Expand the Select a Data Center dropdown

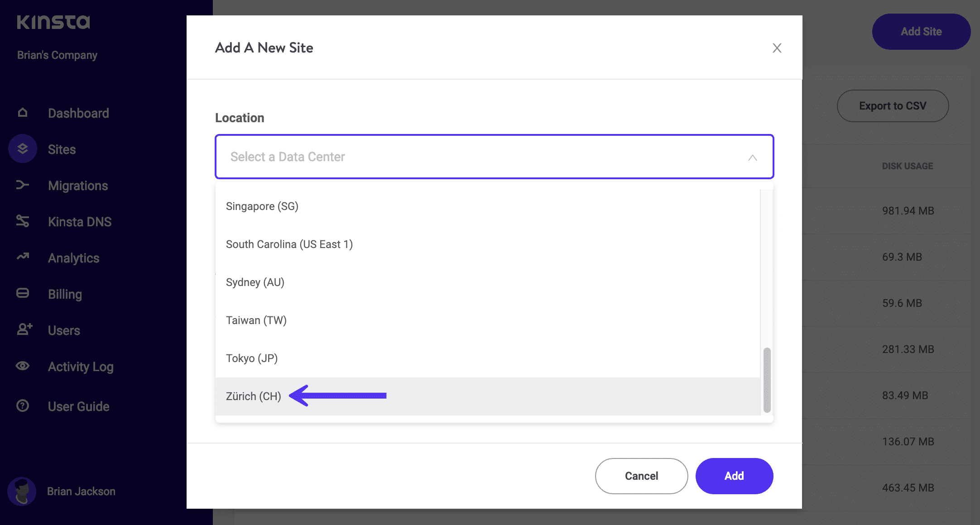(x=495, y=156)
